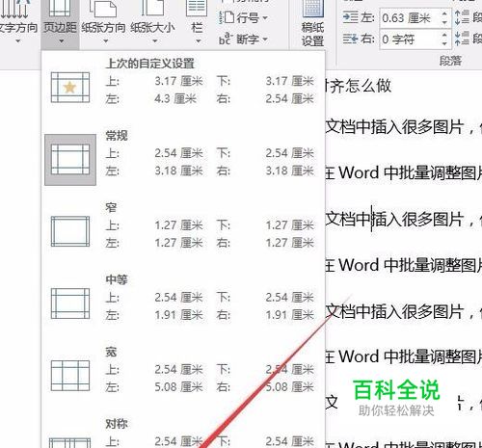Click the 5.08 厘米 left value in 宽
The image size is (482, 448).
pos(178,387)
